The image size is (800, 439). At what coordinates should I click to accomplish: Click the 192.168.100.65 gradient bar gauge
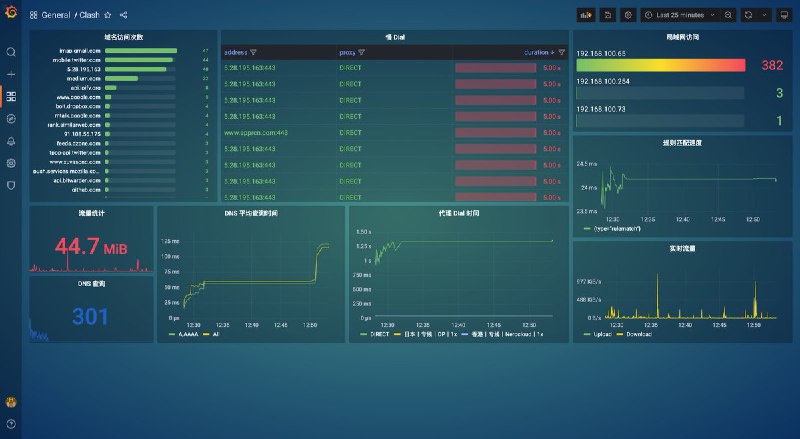660,65
